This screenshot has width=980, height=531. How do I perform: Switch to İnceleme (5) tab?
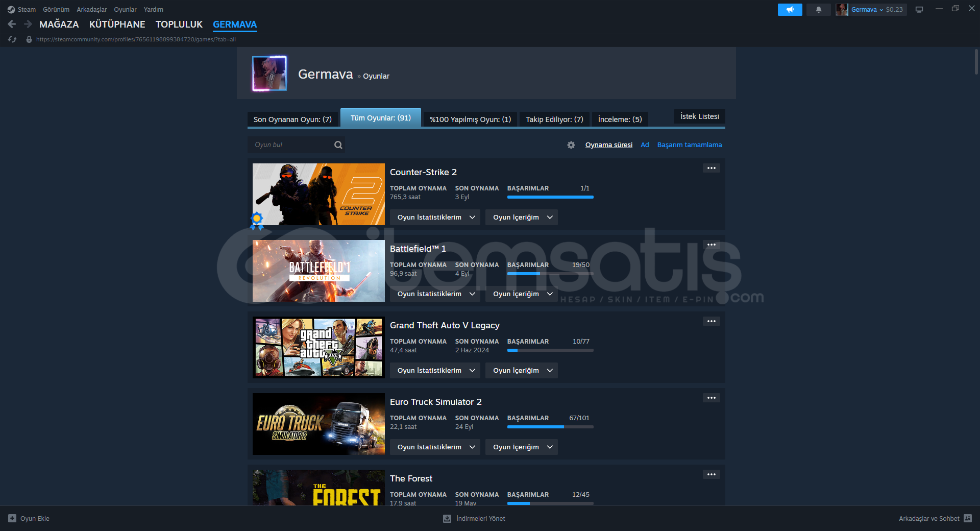(620, 119)
